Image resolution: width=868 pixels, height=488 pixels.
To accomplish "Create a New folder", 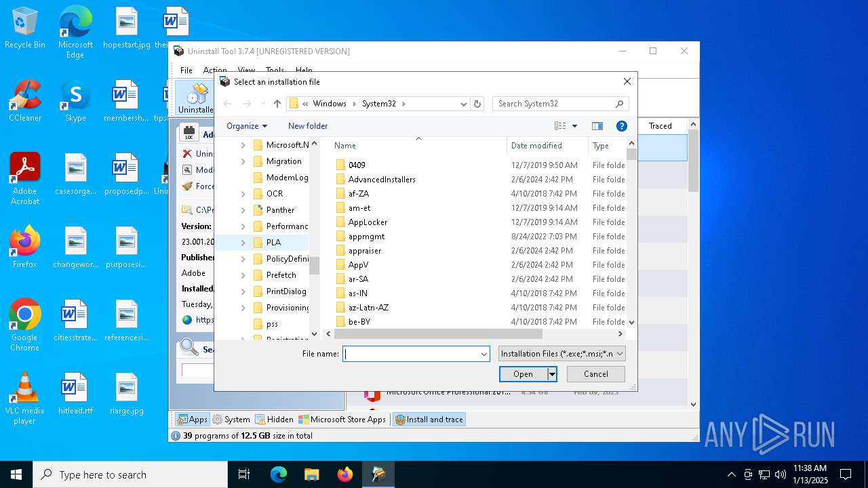I will (308, 126).
